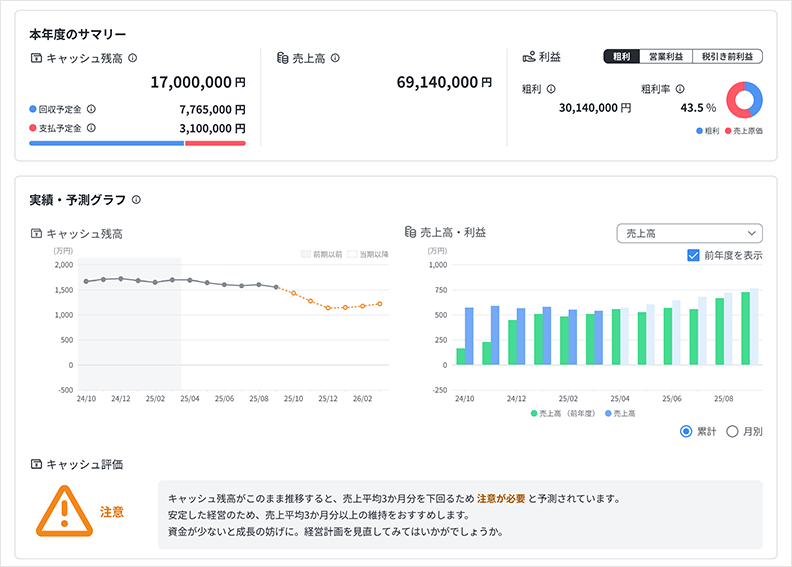This screenshot has width=792, height=567.
Task: Click the orange 注意 warning triangle icon
Action: tap(64, 511)
